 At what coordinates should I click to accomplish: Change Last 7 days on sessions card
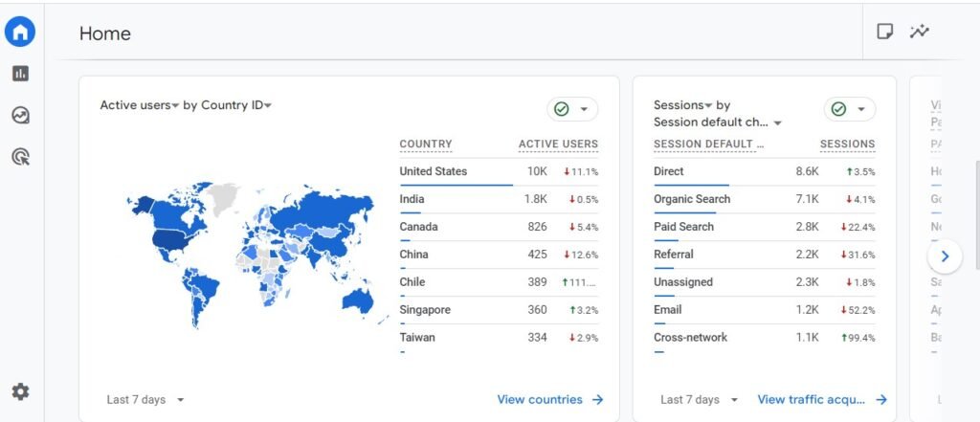700,399
